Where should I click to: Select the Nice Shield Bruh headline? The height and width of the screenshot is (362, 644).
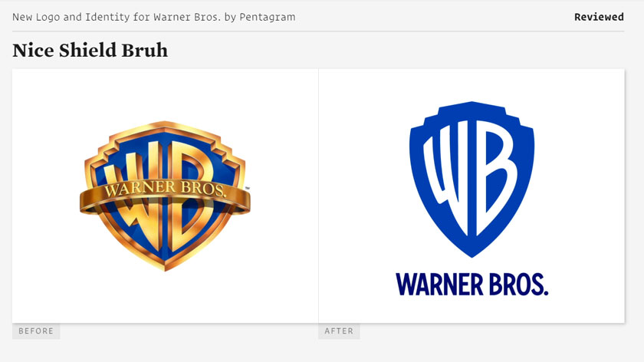click(x=90, y=51)
